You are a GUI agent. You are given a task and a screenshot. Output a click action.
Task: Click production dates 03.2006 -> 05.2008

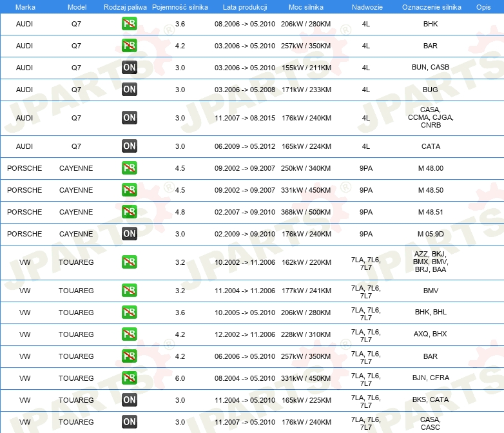(245, 90)
